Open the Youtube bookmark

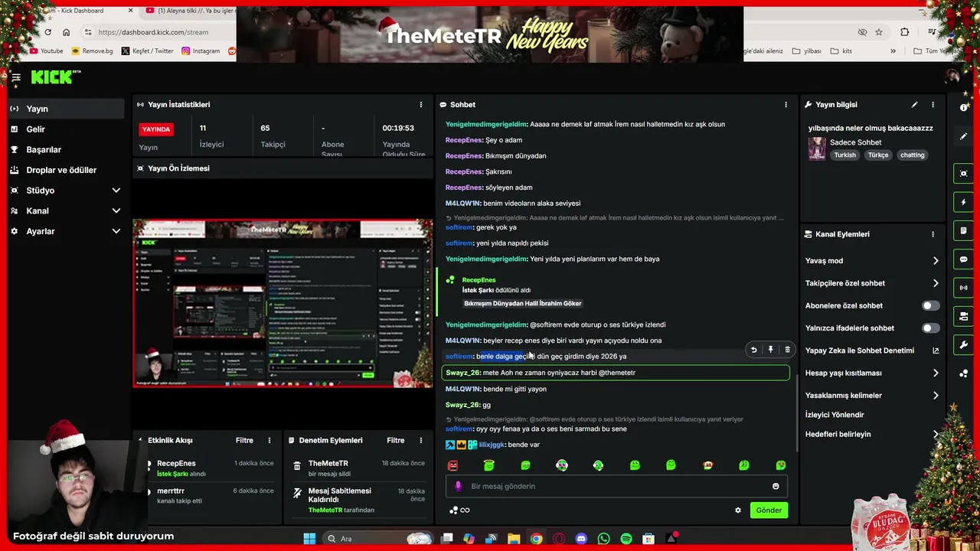click(47, 51)
